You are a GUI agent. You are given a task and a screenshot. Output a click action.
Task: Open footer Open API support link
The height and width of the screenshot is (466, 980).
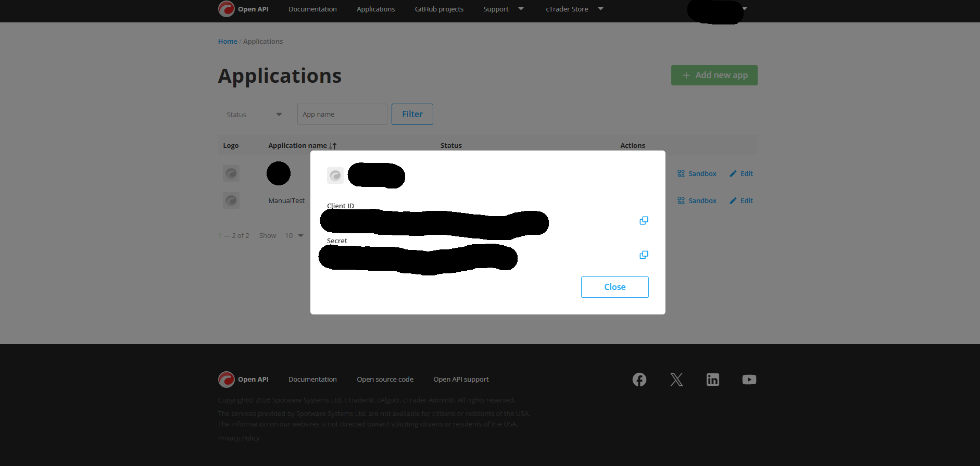point(461,380)
